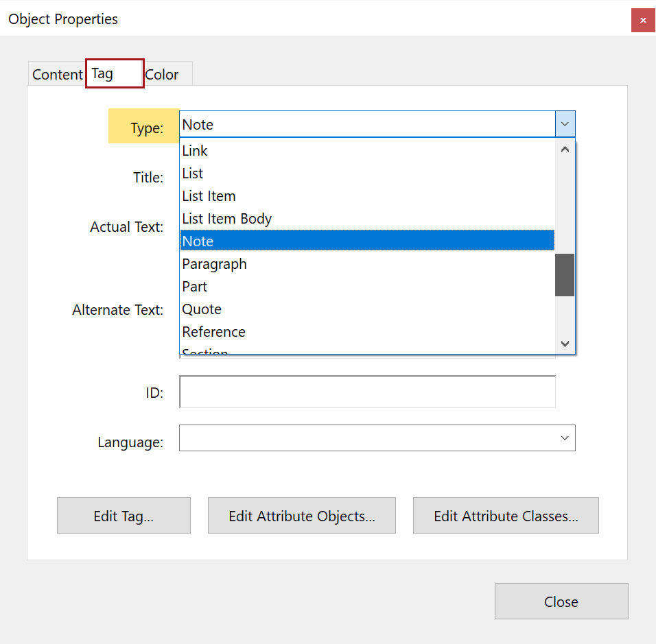Click the list scrollbar down arrow
The image size is (656, 644).
coord(564,344)
